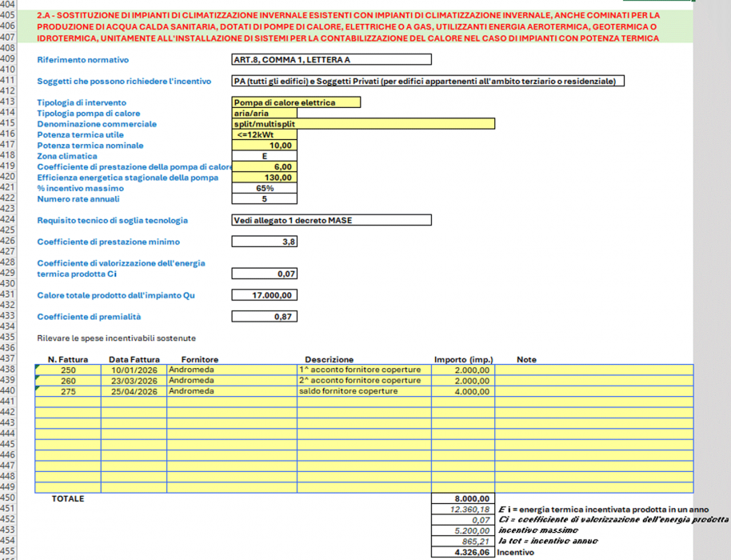Click the final Incentivo value 4.326,06
731x560 pixels.
(463, 552)
